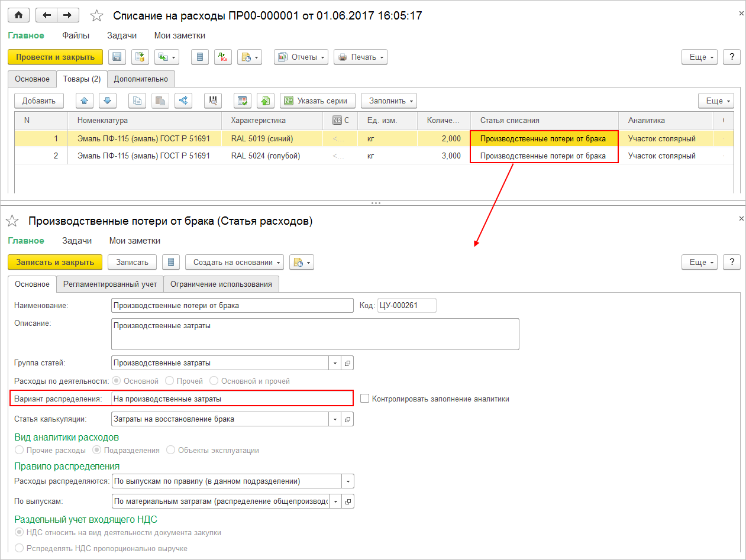
Task: Open the reminder dropdown in the top toolbar
Action: tap(250, 57)
